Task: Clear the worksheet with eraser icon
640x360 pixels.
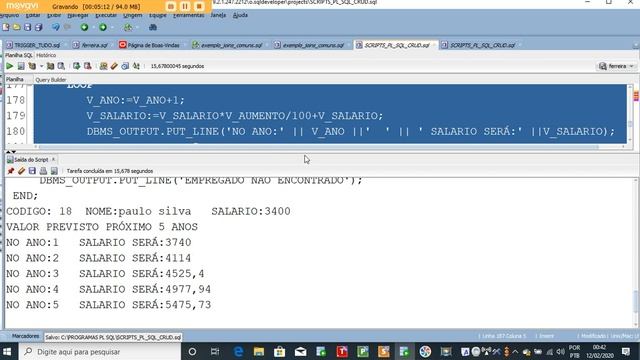Action: click(114, 66)
